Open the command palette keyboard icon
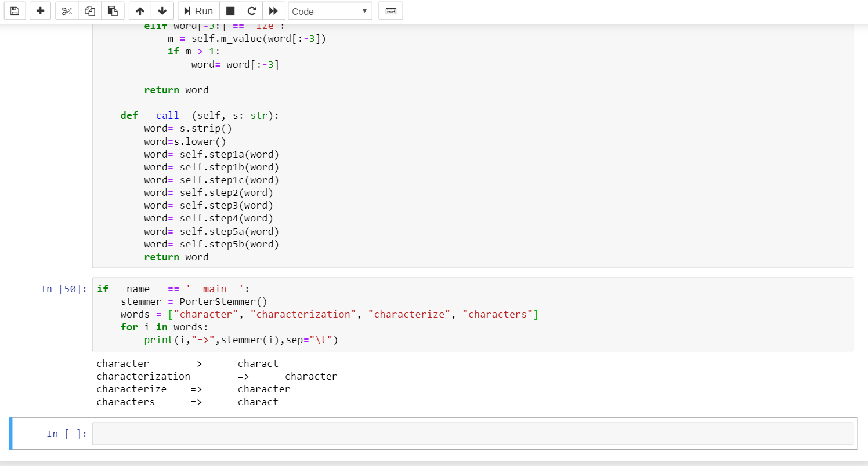The height and width of the screenshot is (466, 868). click(x=390, y=11)
